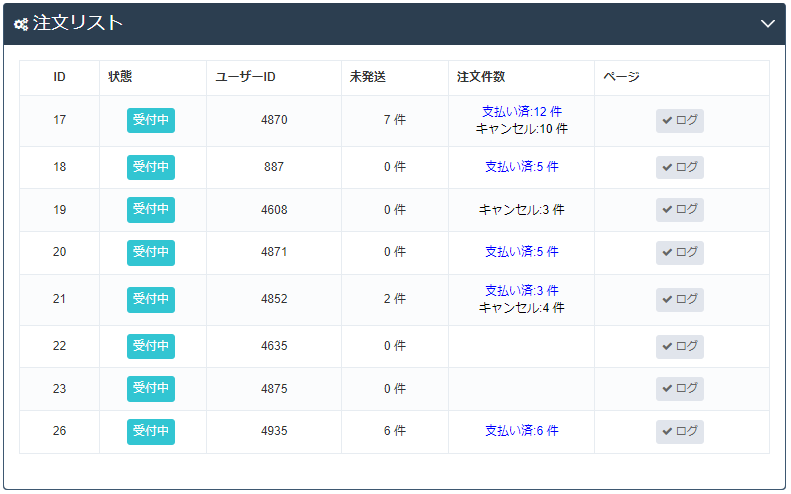Image resolution: width=791 pixels, height=494 pixels.
Task: Click the ログ button for ID 22
Action: coord(680,346)
